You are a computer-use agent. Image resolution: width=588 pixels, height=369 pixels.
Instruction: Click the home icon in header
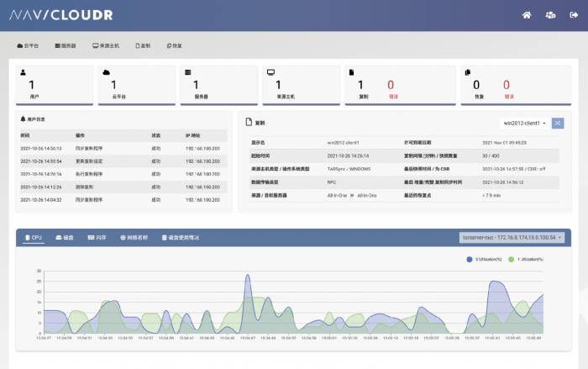pyautogui.click(x=527, y=15)
